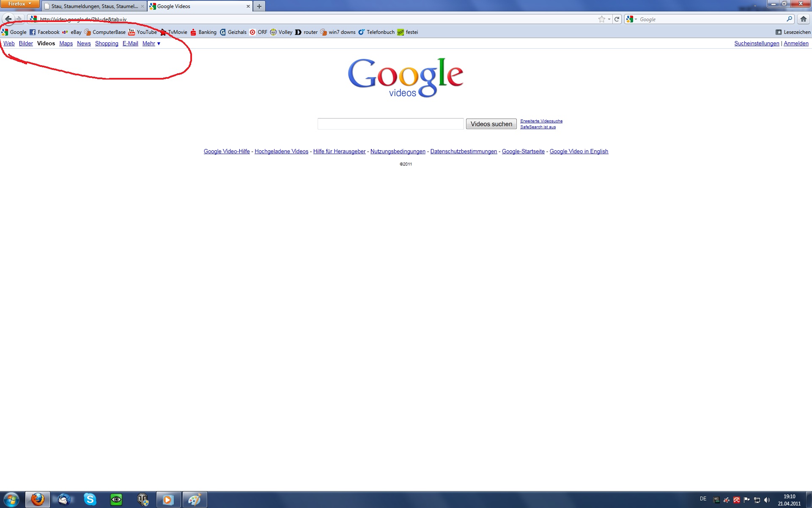Open Thunderbird from the taskbar
Screen dimensions: 812x508
point(64,500)
